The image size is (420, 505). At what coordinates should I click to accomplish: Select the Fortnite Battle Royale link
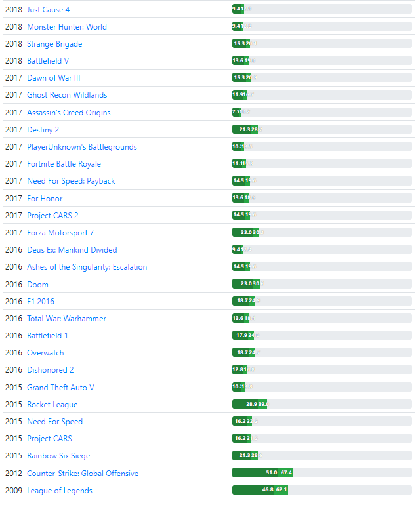pos(64,164)
